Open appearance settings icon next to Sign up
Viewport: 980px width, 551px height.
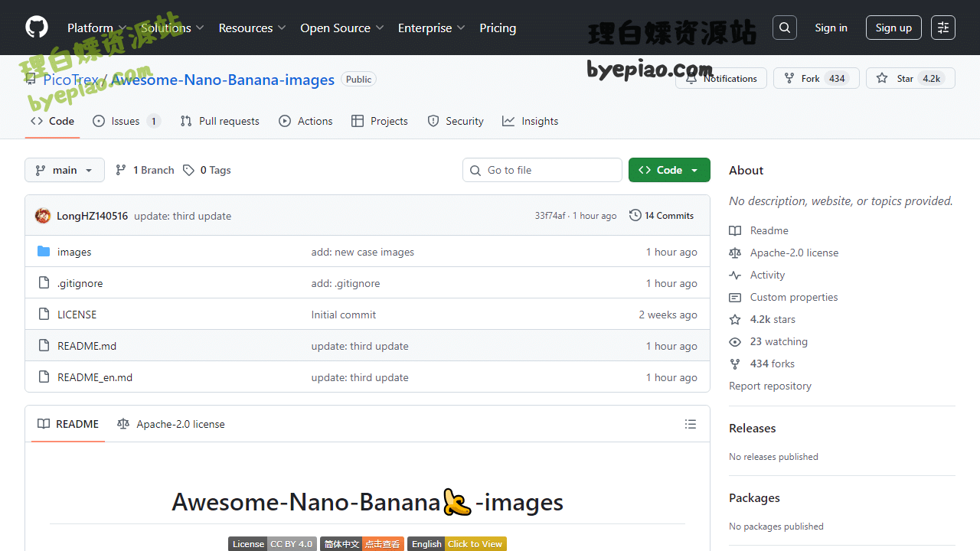(x=943, y=28)
